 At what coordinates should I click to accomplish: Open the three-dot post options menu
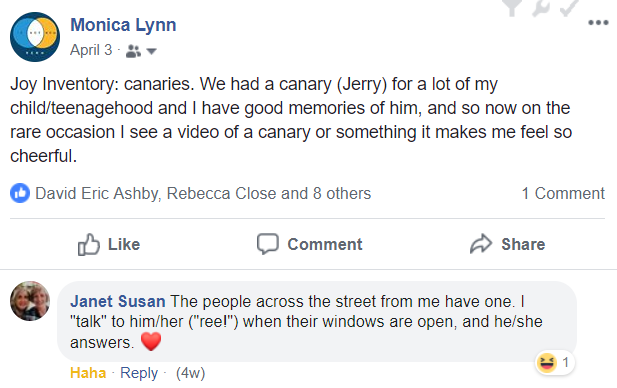[x=598, y=22]
